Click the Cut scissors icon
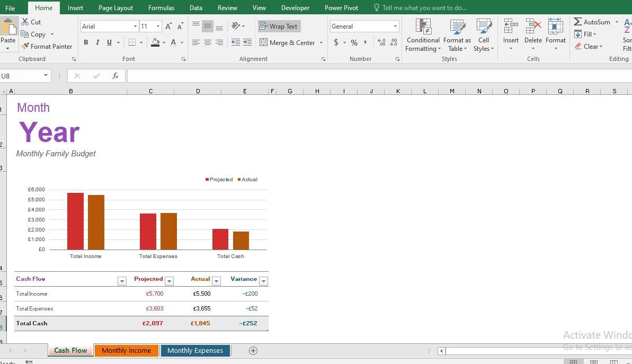632x364 pixels. click(x=25, y=22)
